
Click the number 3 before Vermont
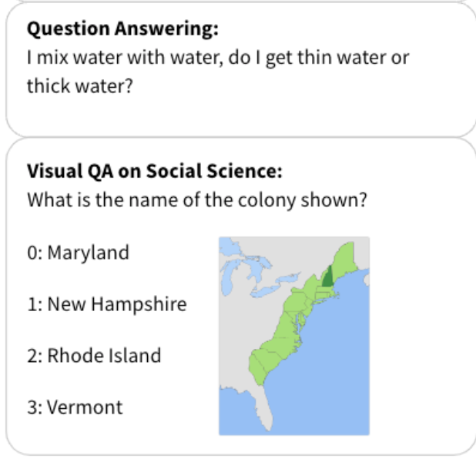coord(32,407)
